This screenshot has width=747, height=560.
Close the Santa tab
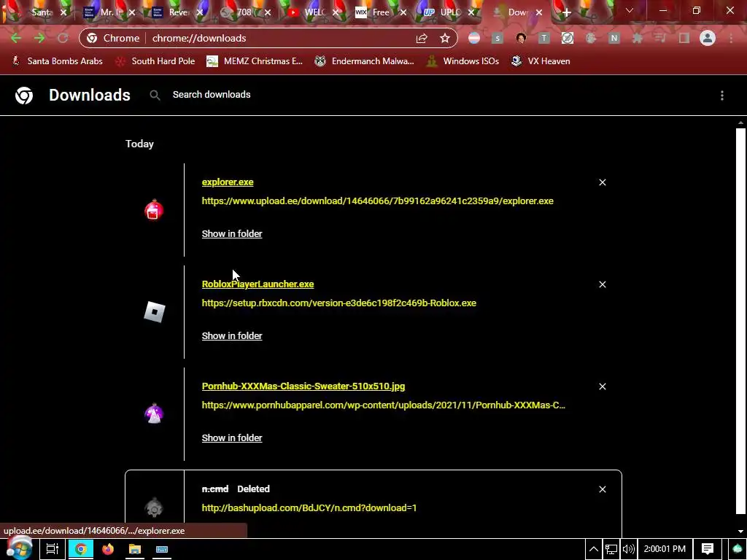[63, 13]
